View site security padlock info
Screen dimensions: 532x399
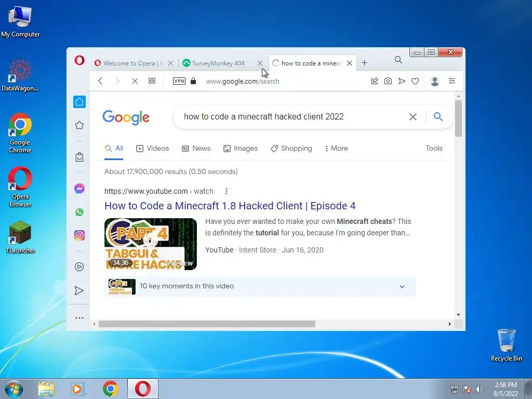(x=193, y=81)
